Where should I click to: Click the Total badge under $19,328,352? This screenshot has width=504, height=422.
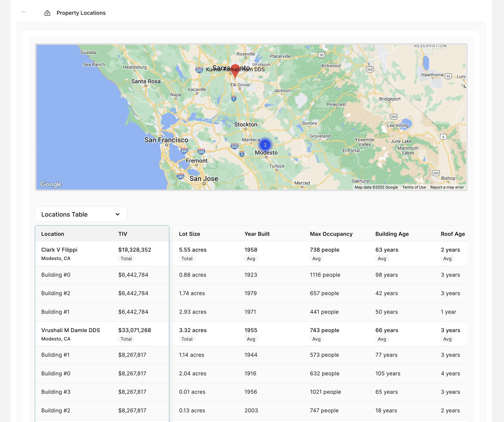[126, 259]
